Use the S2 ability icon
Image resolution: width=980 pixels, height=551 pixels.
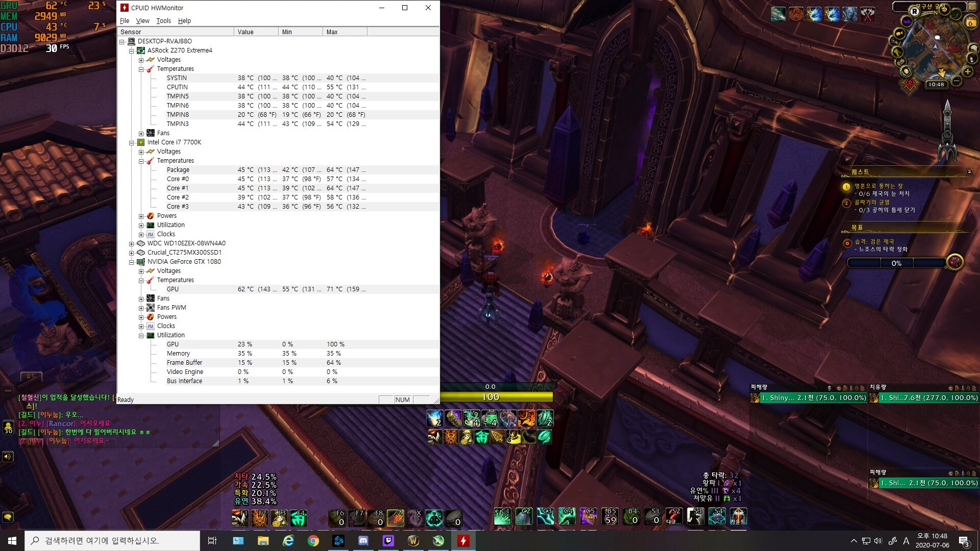click(674, 516)
